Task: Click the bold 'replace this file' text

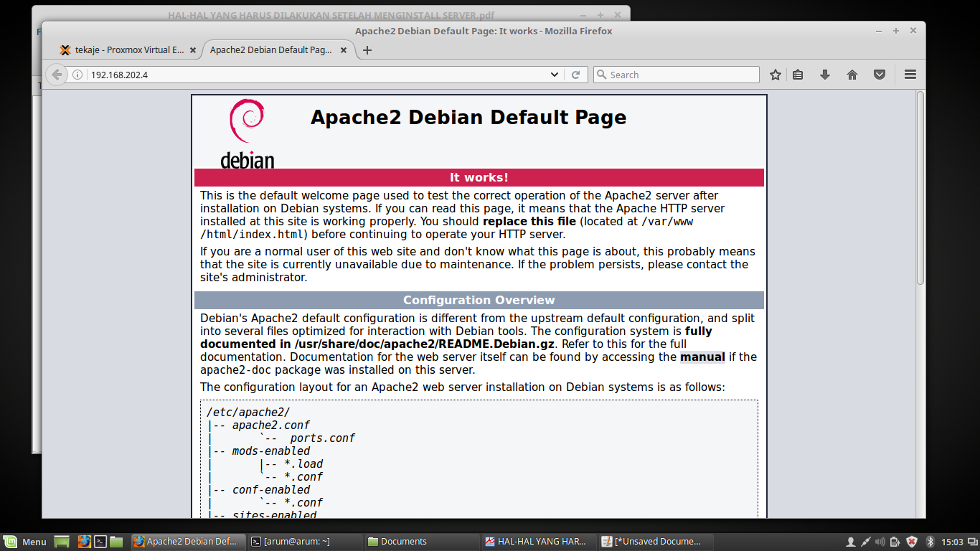Action: (529, 222)
